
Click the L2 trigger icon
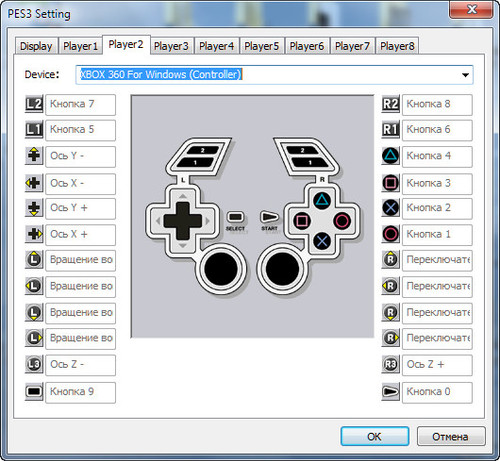click(34, 104)
